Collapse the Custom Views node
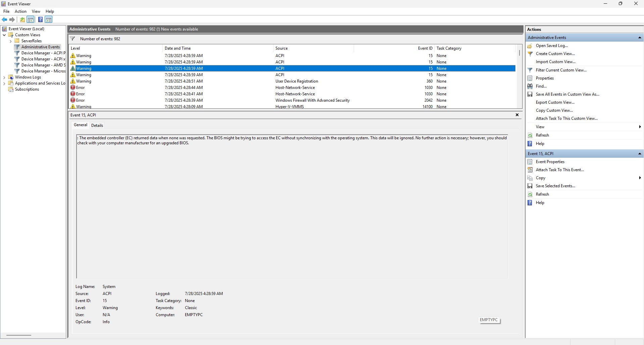The image size is (644, 345). point(4,35)
